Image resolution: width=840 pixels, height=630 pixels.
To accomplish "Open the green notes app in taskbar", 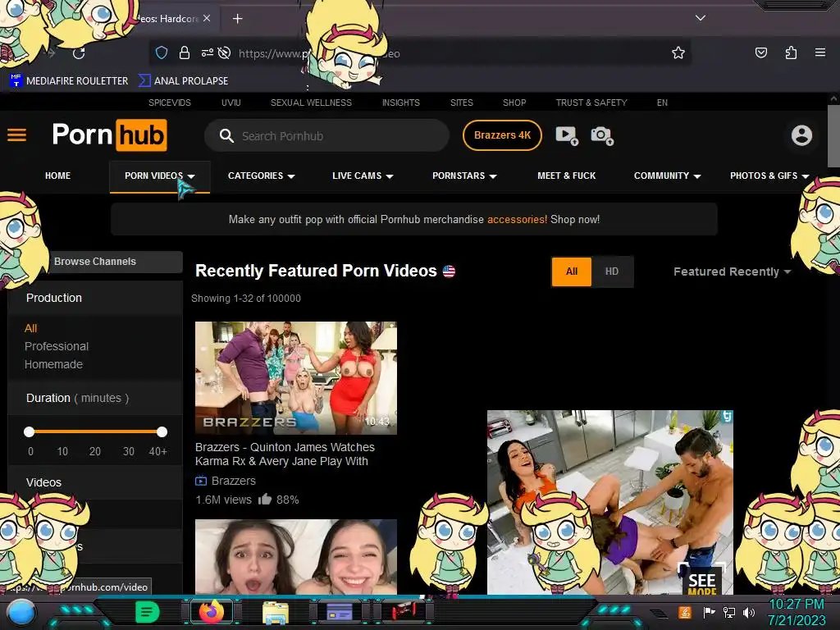I will [x=148, y=612].
